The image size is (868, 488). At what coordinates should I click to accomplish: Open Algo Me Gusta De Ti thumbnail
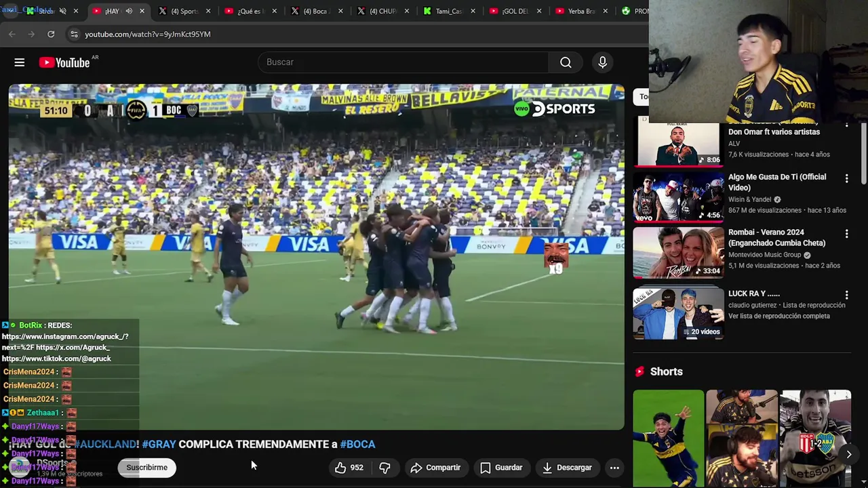pos(678,197)
